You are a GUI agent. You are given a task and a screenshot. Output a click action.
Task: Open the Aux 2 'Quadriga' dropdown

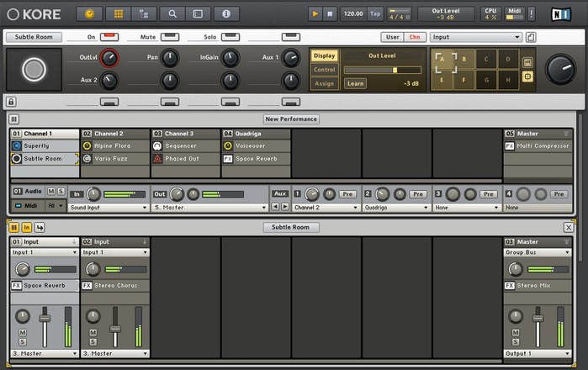click(x=396, y=208)
